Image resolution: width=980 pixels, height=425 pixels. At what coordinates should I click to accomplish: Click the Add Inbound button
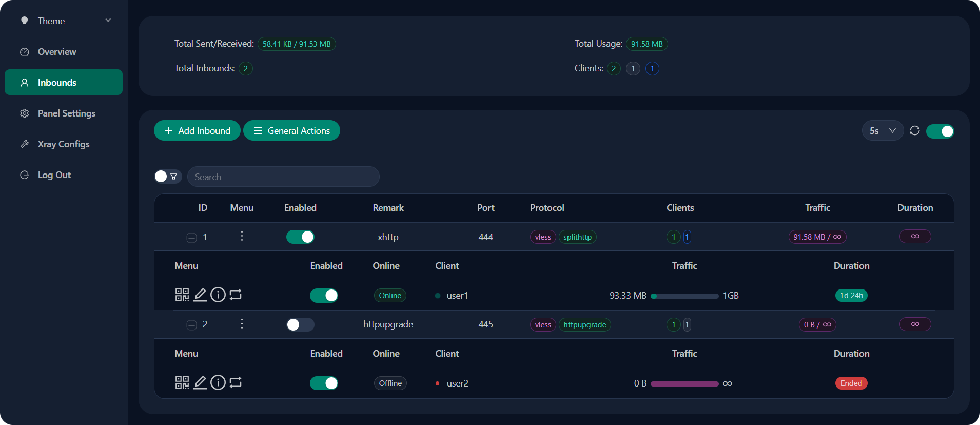pyautogui.click(x=197, y=131)
